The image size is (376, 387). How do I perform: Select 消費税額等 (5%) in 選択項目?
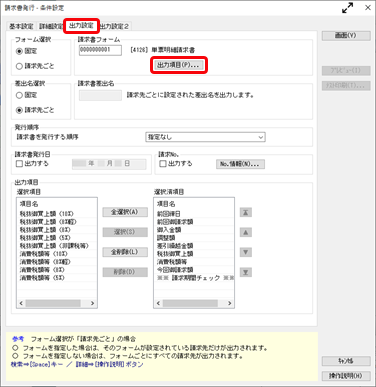click(57, 278)
